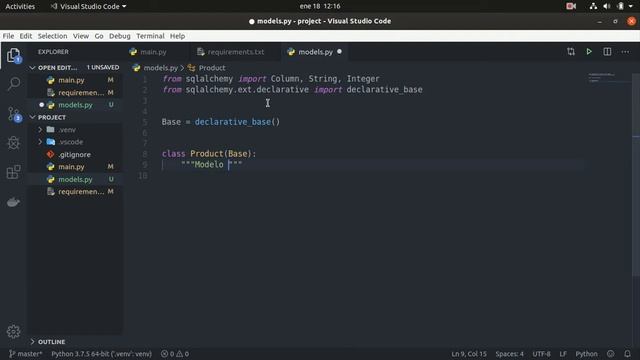Click the feedback smiley in status bar
This screenshot has width=640, height=360.
click(611, 354)
